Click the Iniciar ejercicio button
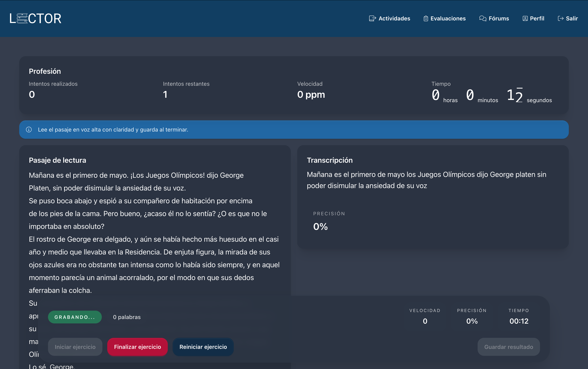 pyautogui.click(x=75, y=347)
